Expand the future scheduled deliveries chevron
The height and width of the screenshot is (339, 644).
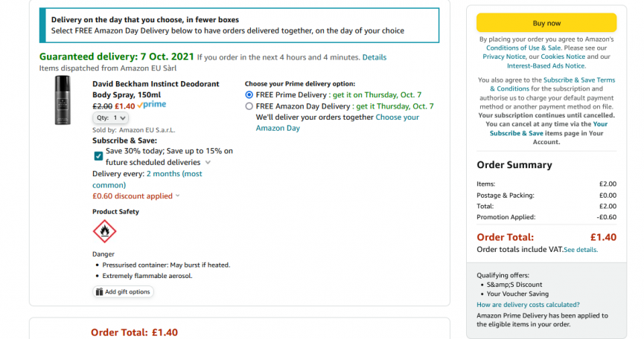click(208, 162)
